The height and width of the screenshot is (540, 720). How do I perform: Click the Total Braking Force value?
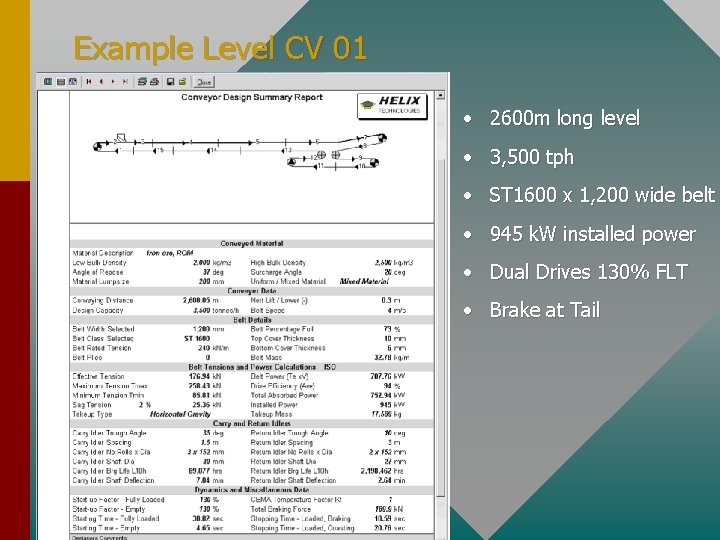(383, 509)
